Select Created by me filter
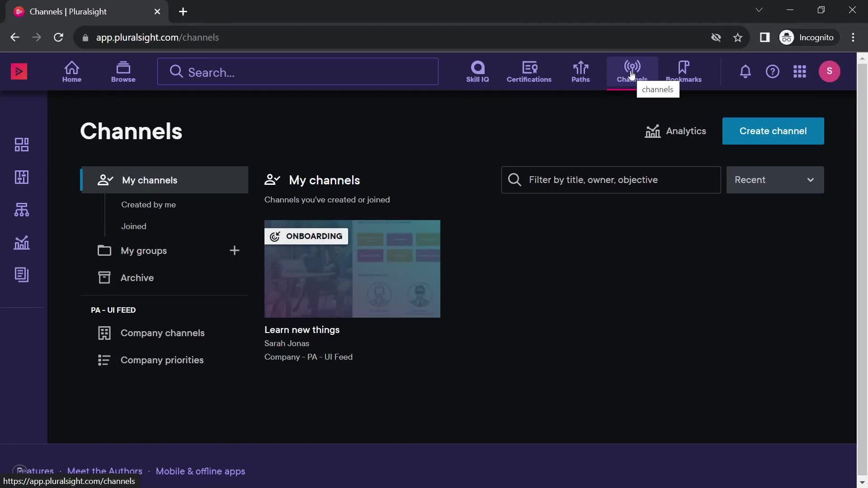The width and height of the screenshot is (868, 488). tap(148, 205)
